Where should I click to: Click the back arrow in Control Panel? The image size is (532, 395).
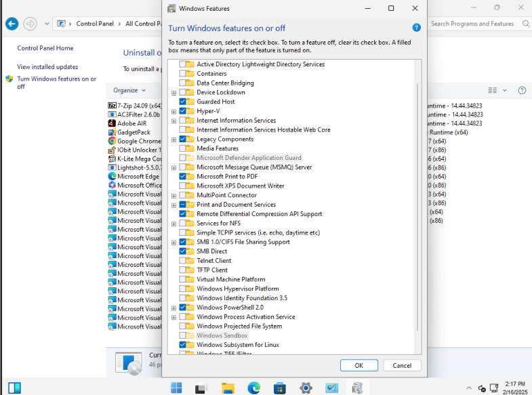[x=12, y=24]
